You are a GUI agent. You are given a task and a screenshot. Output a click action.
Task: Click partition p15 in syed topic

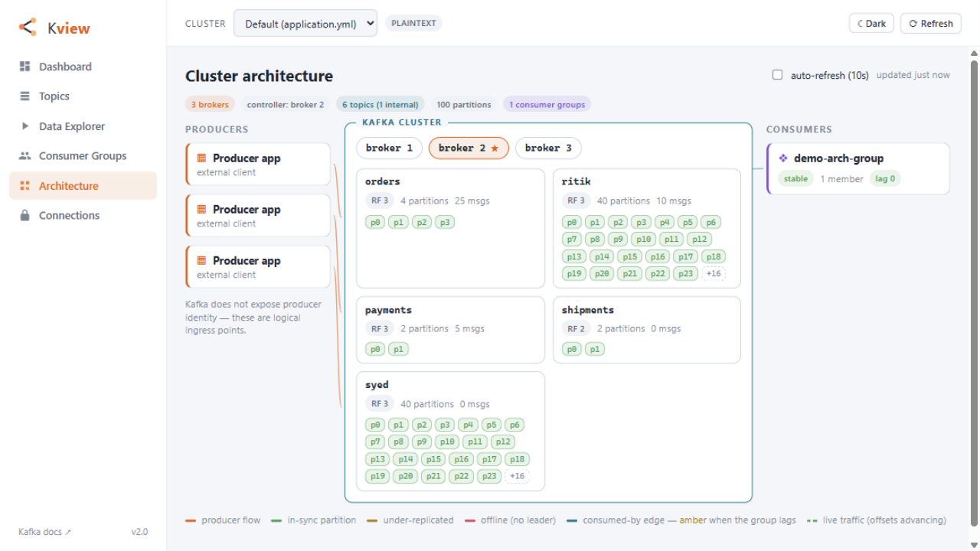click(433, 459)
